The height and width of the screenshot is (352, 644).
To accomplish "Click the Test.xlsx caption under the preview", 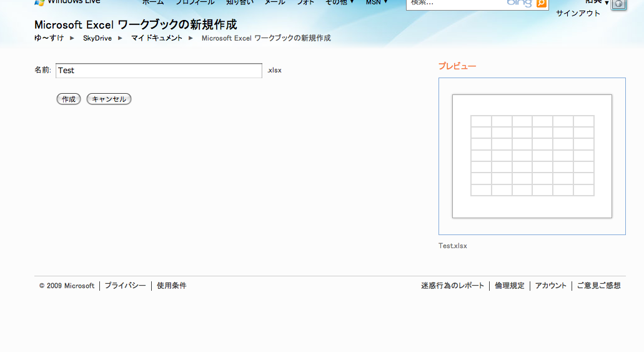I will [x=453, y=246].
